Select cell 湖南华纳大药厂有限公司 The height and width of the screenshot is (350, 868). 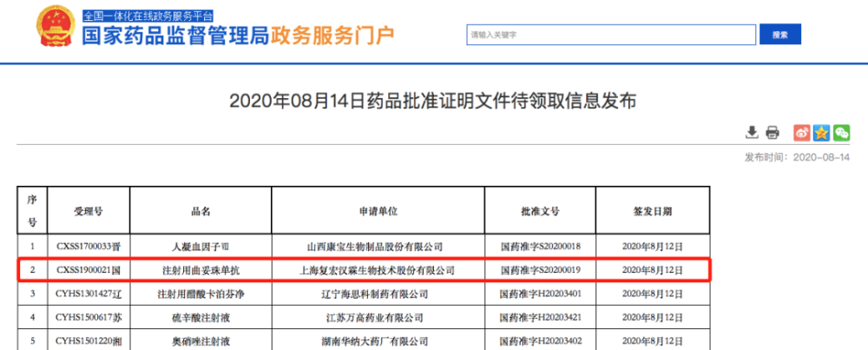378,340
